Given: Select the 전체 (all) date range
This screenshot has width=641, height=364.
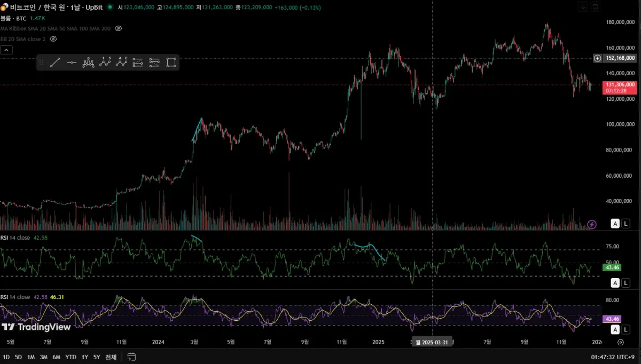Looking at the screenshot, I should coord(111,357).
